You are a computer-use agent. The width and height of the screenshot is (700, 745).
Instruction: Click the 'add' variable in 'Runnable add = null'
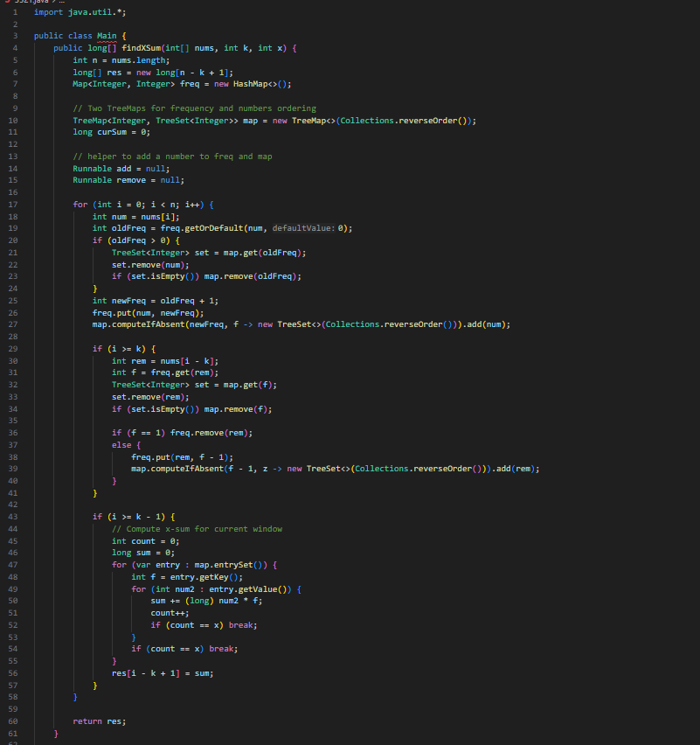[124, 169]
